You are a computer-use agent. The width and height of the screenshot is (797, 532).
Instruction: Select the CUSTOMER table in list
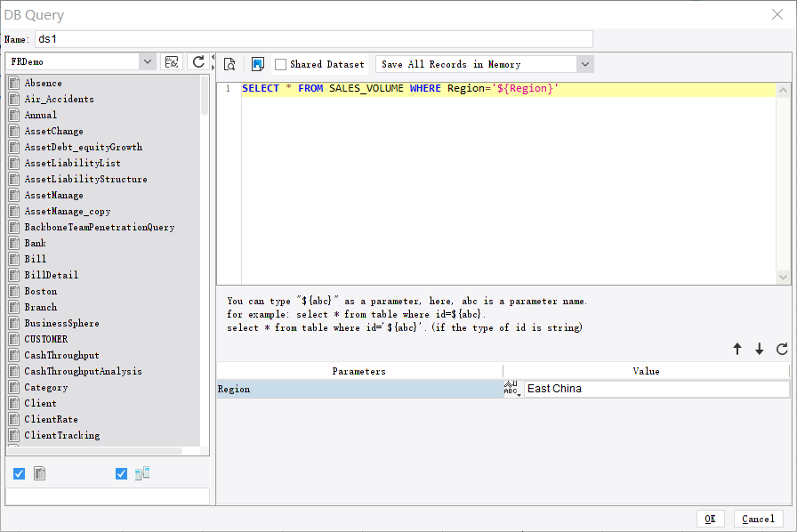(x=46, y=339)
